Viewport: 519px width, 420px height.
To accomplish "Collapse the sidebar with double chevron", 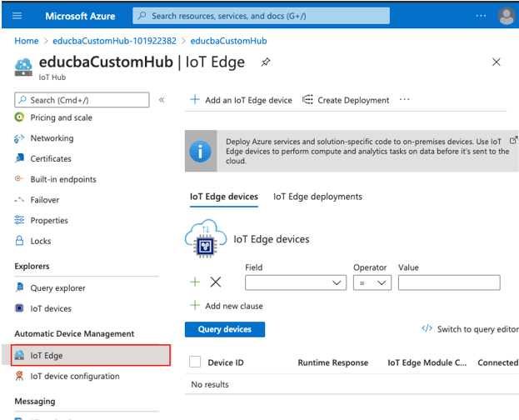I will 162,100.
